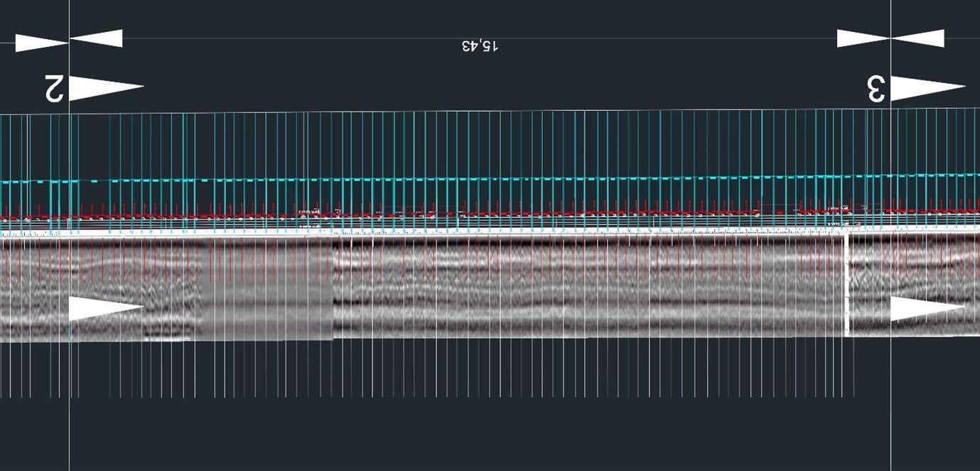Screen dimensions: 980x471
Task: Select dimension arrowhead left of section 2 line
Action: pos(42,43)
